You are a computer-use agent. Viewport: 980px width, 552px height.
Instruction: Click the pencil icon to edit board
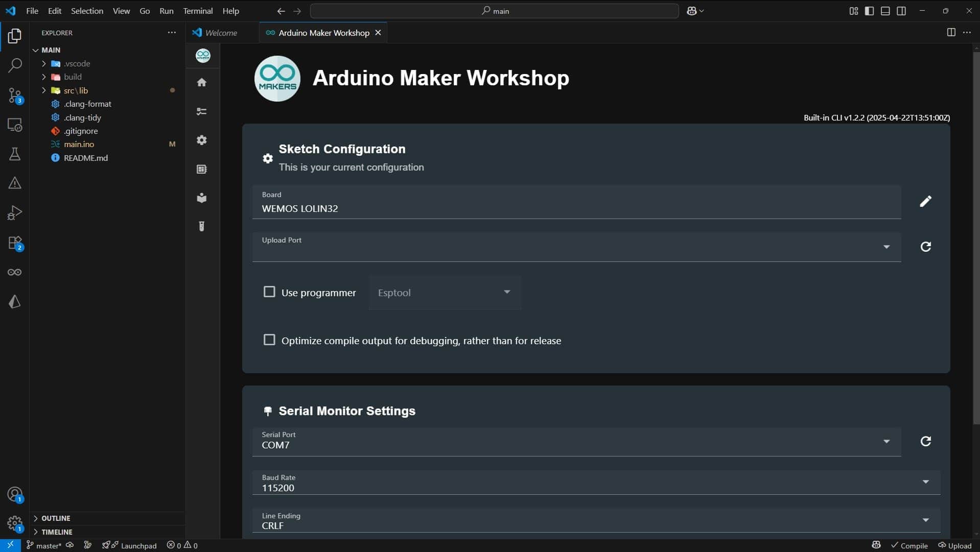click(x=925, y=201)
